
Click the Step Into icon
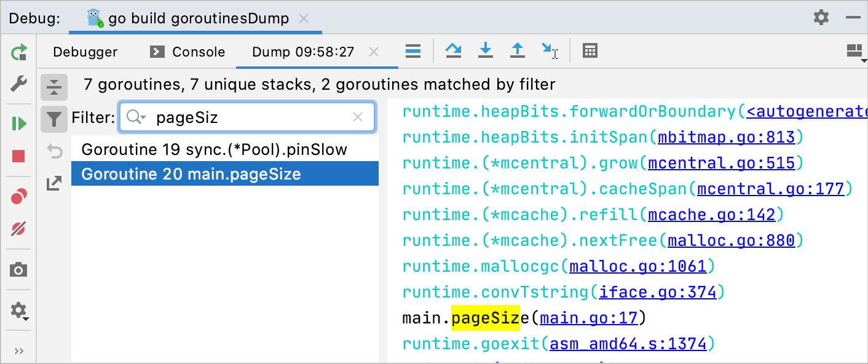486,52
